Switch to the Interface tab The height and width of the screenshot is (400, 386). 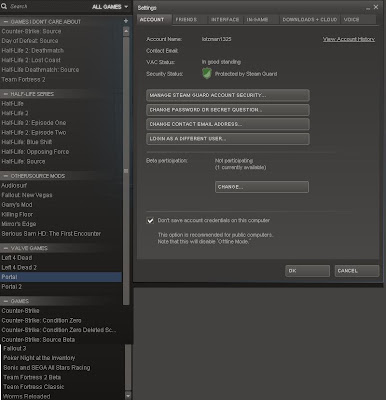tap(225, 20)
